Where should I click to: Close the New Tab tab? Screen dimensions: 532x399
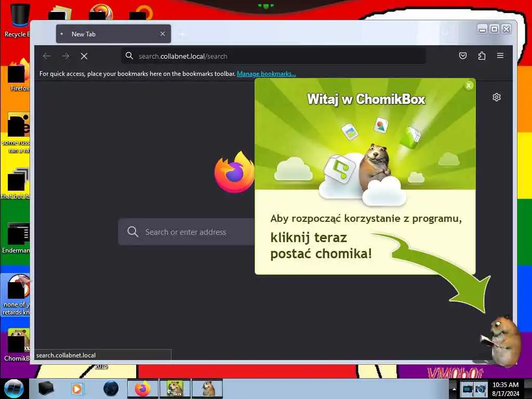coord(163,34)
